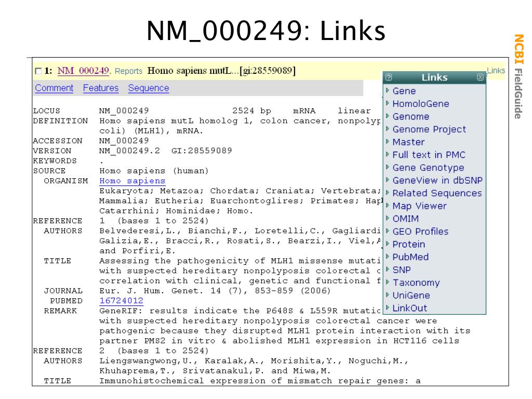Click the arrow bullet beside Gene
The height and width of the screenshot is (399, 532).
388,90
